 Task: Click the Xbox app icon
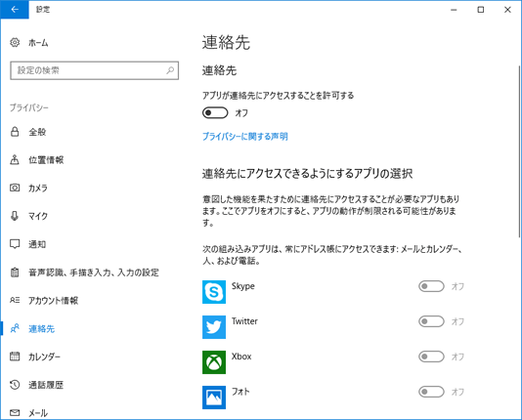(214, 362)
